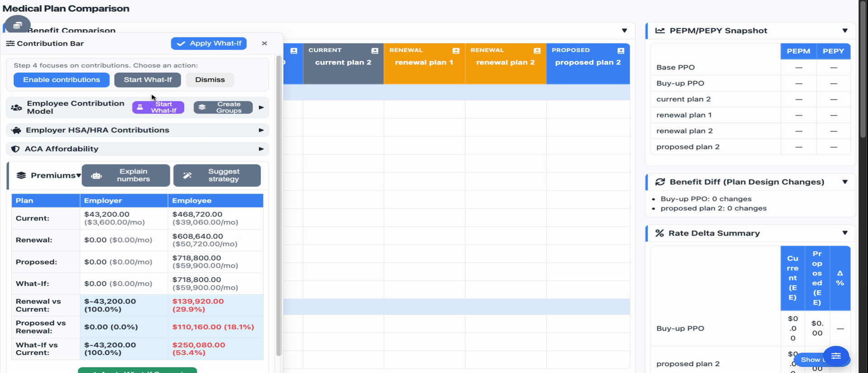
Task: Select Base PPO row in snapshot
Action: tap(750, 67)
